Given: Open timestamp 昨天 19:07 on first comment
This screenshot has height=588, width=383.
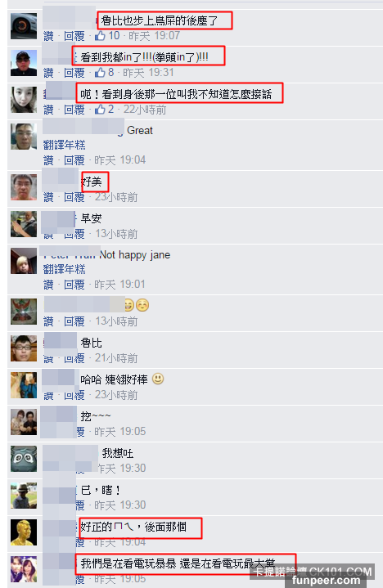Looking at the screenshot, I should (x=154, y=36).
